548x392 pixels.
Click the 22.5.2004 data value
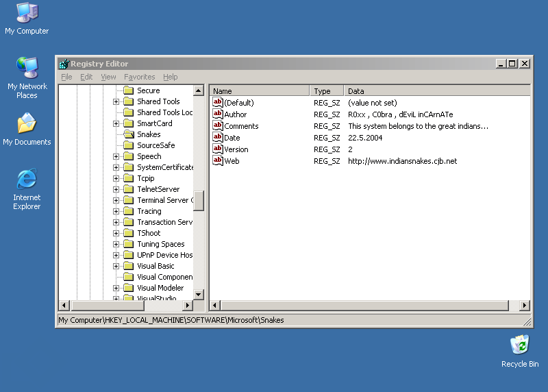point(365,138)
